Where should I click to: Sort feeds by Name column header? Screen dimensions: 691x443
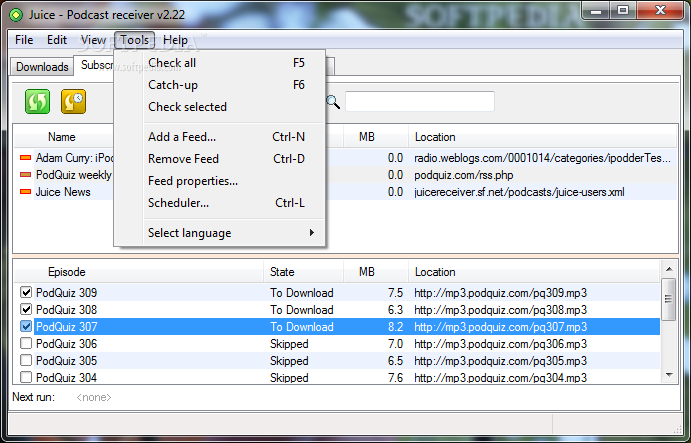point(62,137)
